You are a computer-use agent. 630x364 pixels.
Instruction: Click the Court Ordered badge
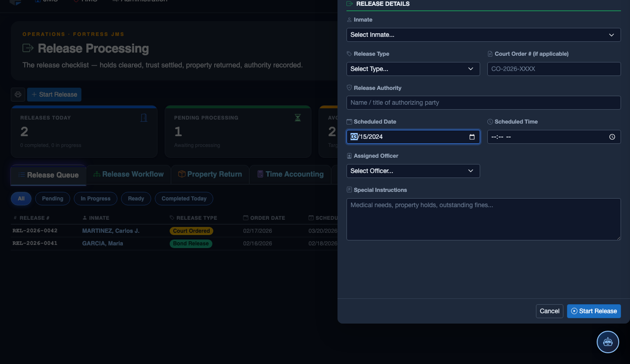tap(191, 231)
